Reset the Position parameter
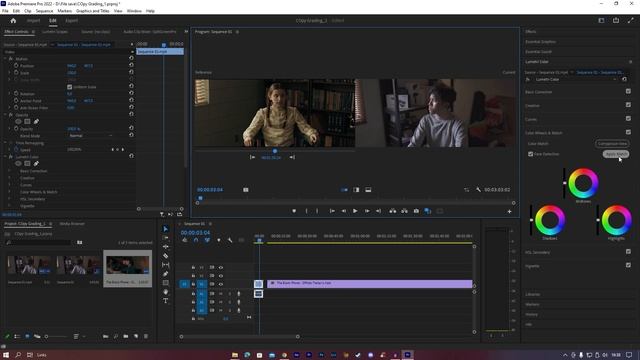Image resolution: width=640 pixels, height=360 pixels. click(131, 65)
